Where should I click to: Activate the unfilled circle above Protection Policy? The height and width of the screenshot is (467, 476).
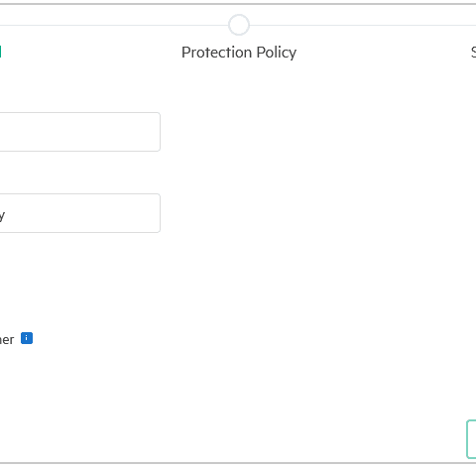point(239,25)
